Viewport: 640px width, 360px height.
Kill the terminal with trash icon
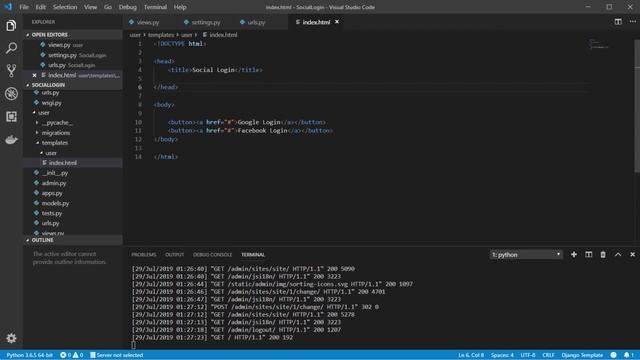tap(603, 254)
